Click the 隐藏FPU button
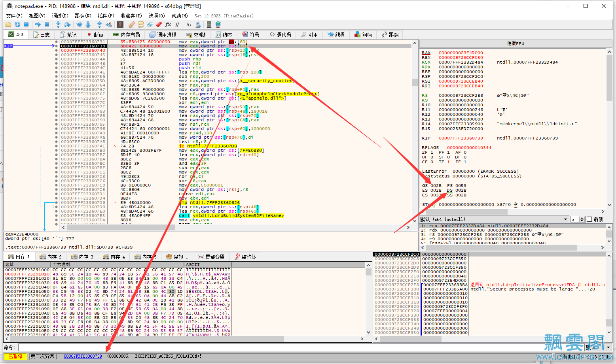Screen dimensions: 616x364 pos(516,43)
